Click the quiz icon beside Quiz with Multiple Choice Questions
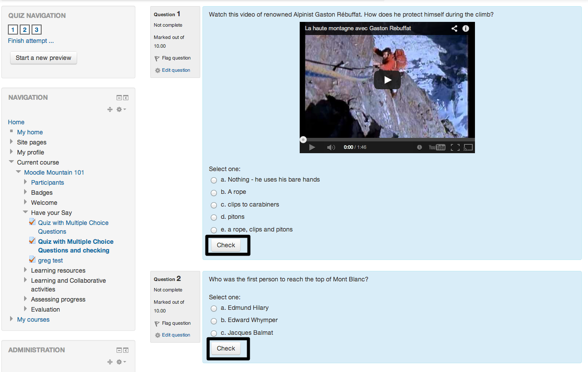The image size is (588, 372). pyautogui.click(x=32, y=222)
